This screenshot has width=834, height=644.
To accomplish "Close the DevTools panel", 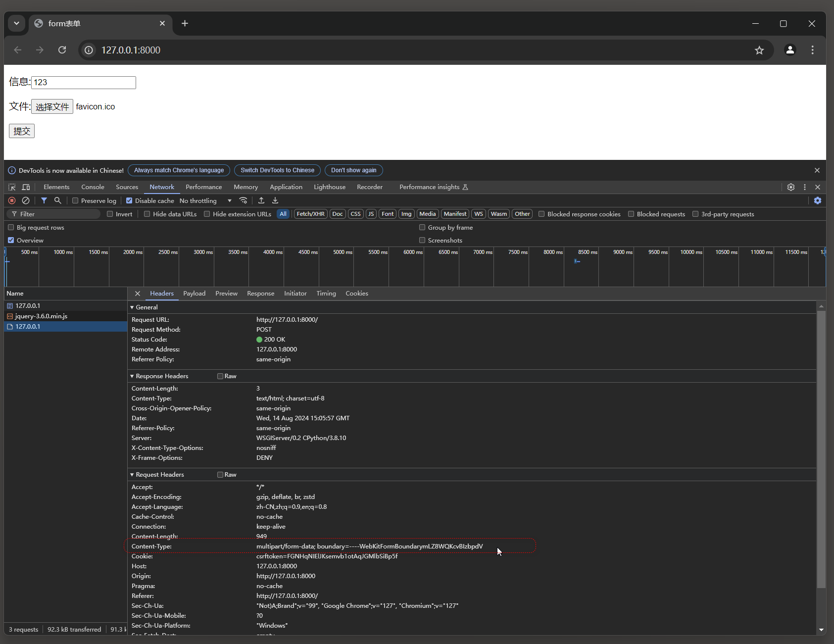I will tap(818, 187).
